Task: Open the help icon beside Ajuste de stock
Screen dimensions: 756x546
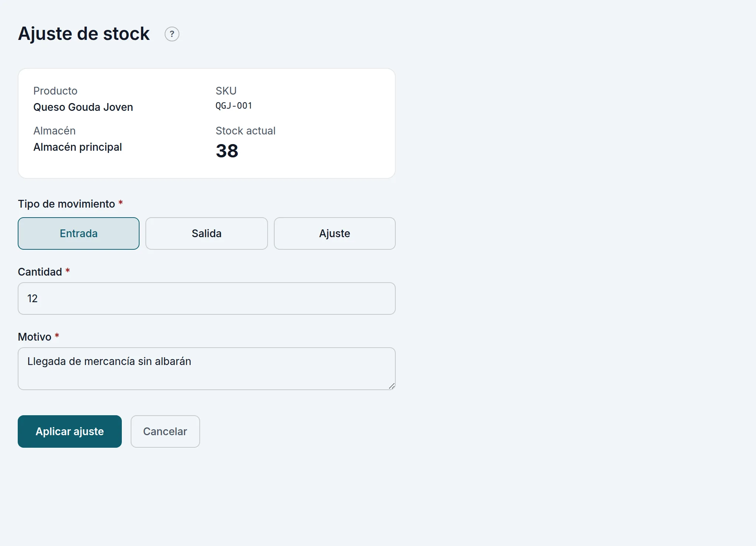Action: [172, 34]
